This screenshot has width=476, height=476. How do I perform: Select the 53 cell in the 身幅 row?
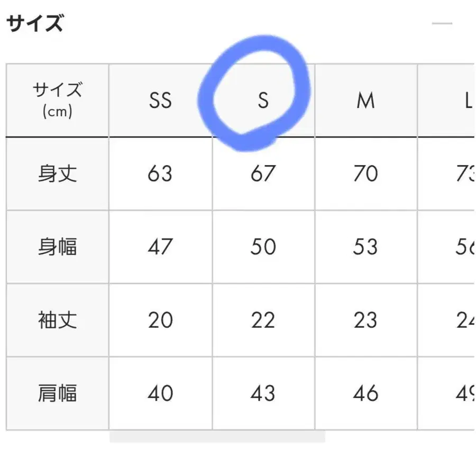(x=365, y=247)
